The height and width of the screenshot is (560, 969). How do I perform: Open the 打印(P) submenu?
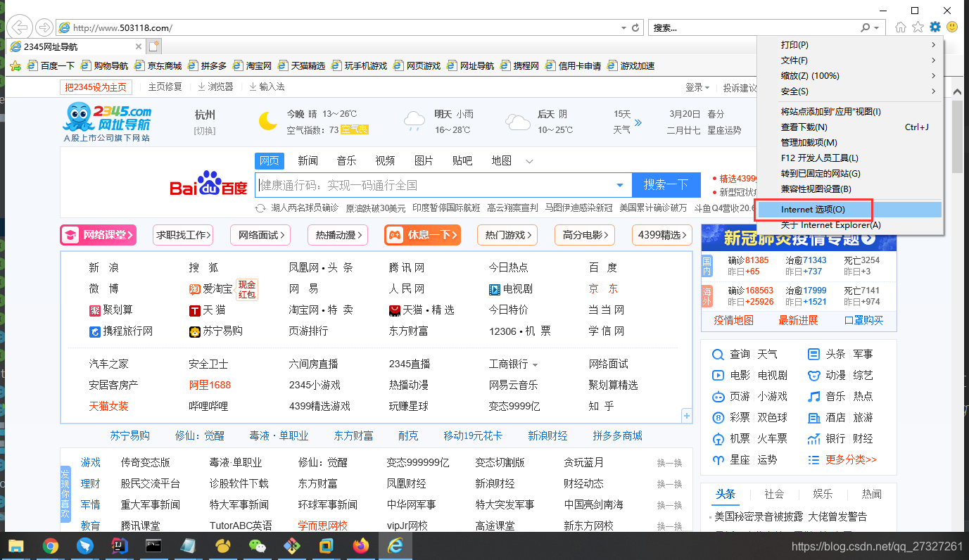(849, 45)
